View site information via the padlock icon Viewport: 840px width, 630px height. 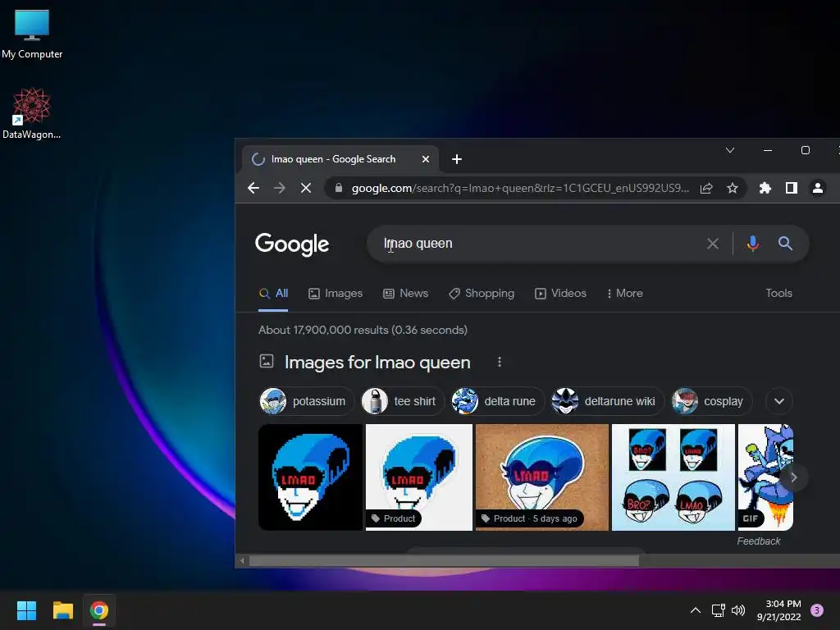point(339,188)
